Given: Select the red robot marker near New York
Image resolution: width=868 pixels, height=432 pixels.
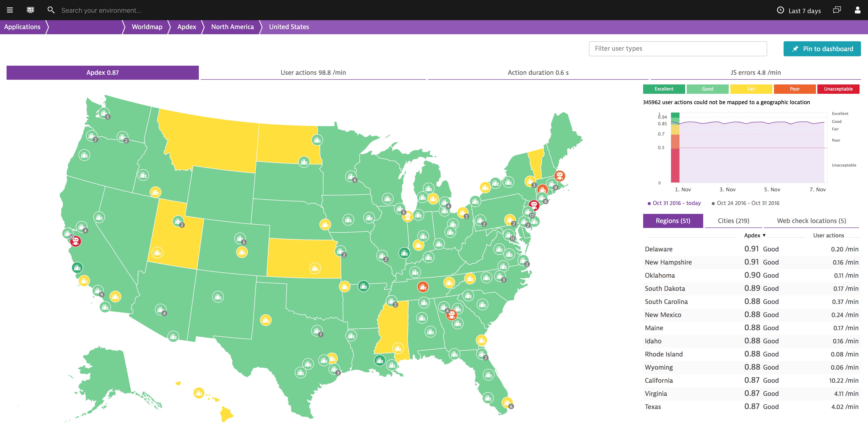Looking at the screenshot, I should click(534, 205).
